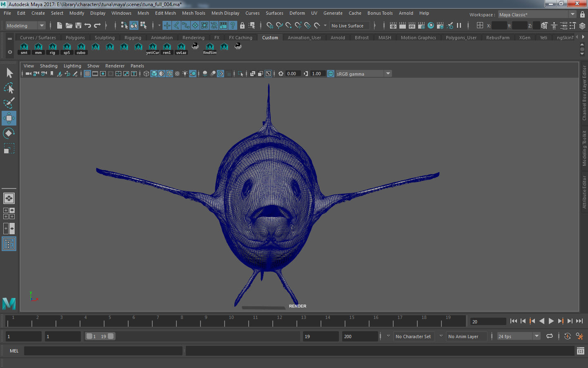Toggle color management ON button

331,74
